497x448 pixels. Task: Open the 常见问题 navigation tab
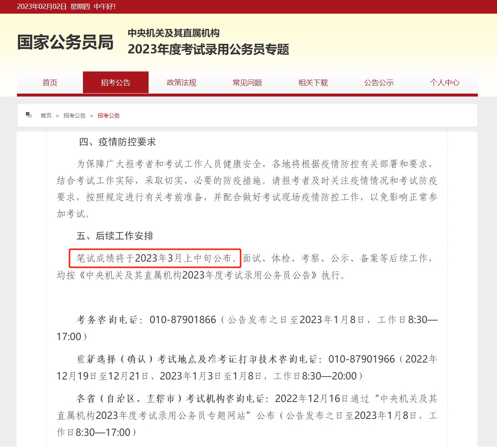(x=247, y=83)
